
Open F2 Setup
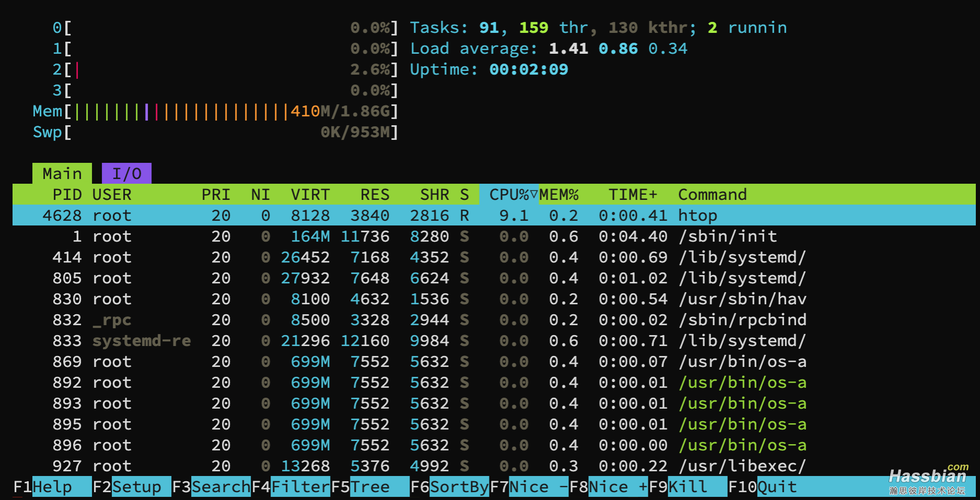pos(131,486)
